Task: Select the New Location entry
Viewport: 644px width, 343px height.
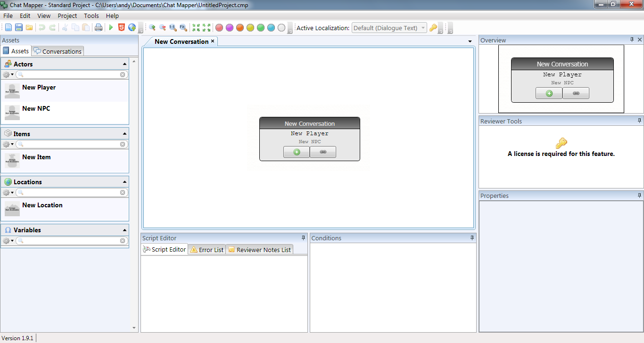Action: pos(65,208)
